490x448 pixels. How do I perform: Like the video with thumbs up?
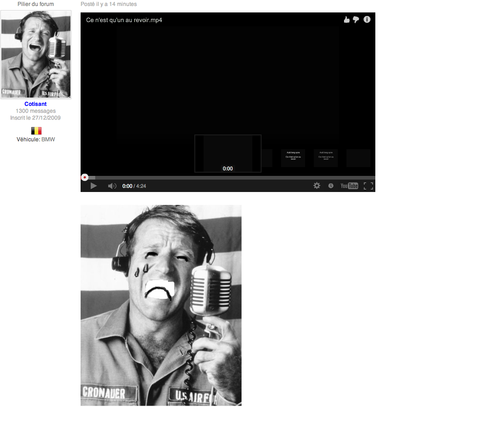coord(347,20)
